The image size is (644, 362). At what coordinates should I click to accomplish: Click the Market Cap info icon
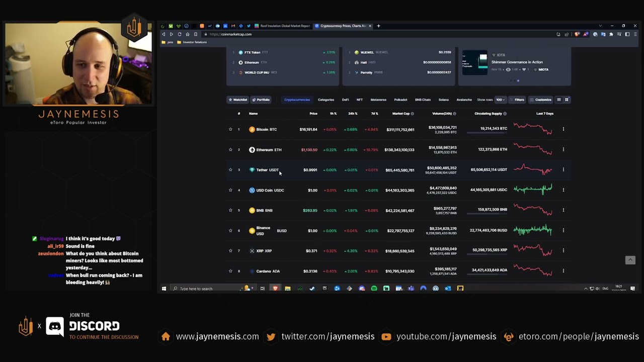pyautogui.click(x=412, y=114)
